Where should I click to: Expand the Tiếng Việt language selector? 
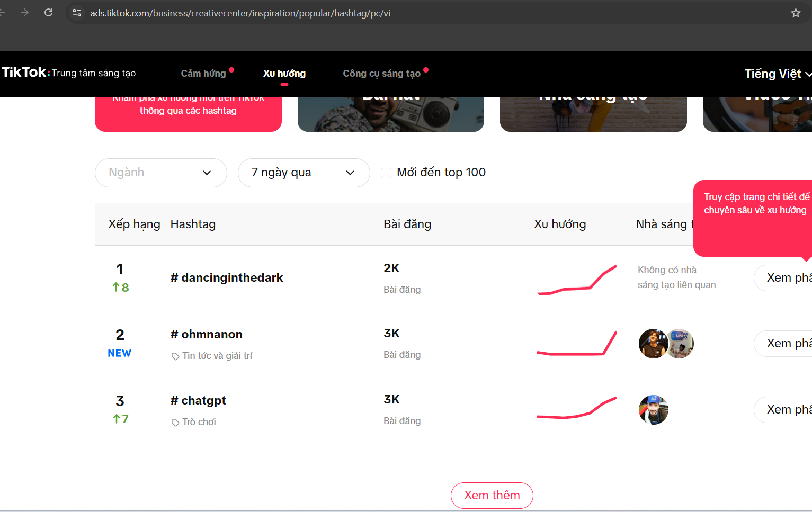coord(778,74)
